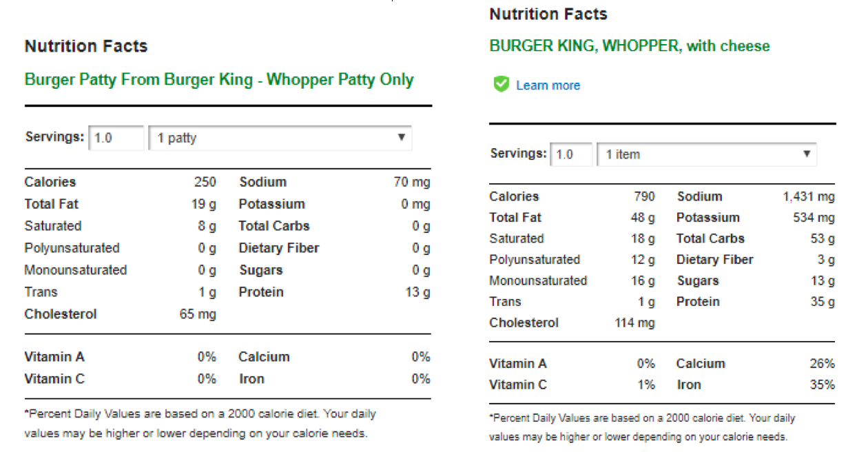Viewport: 868px width, 463px height.
Task: Click the 26% Calcium value
Action: (823, 364)
